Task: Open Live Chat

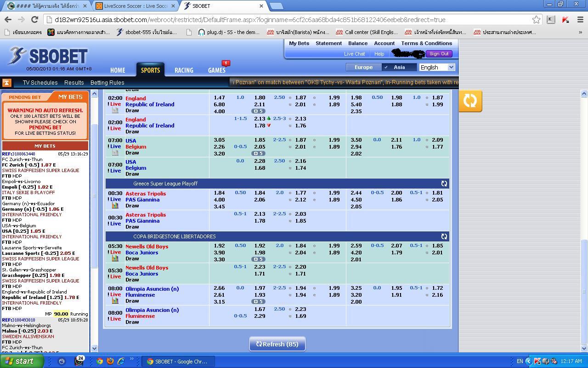Action: (355, 54)
